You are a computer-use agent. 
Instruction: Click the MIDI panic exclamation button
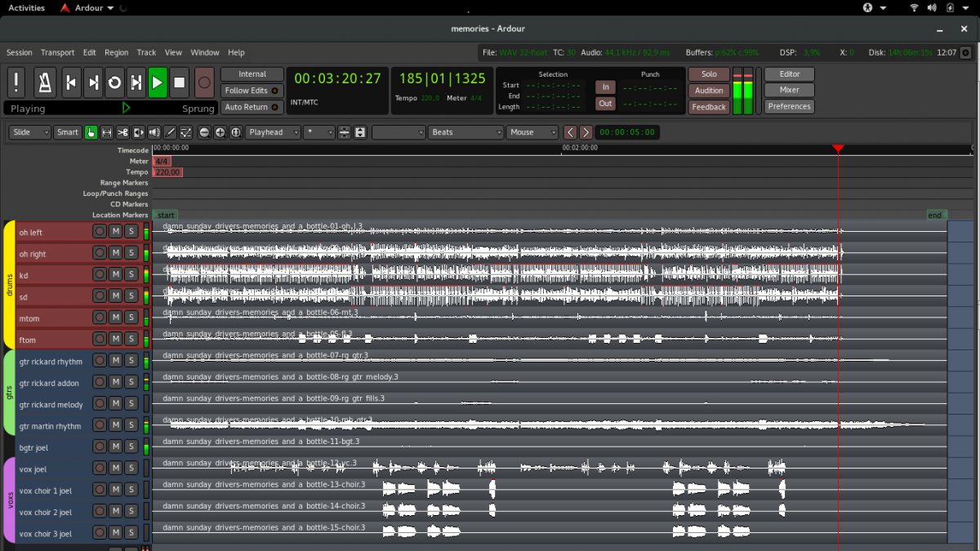[x=16, y=82]
